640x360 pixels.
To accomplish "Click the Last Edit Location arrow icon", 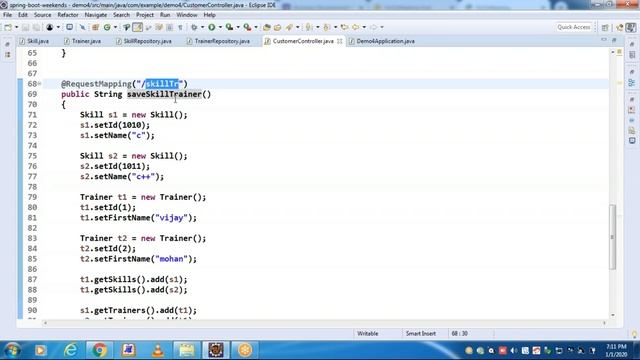I will 345,27.
